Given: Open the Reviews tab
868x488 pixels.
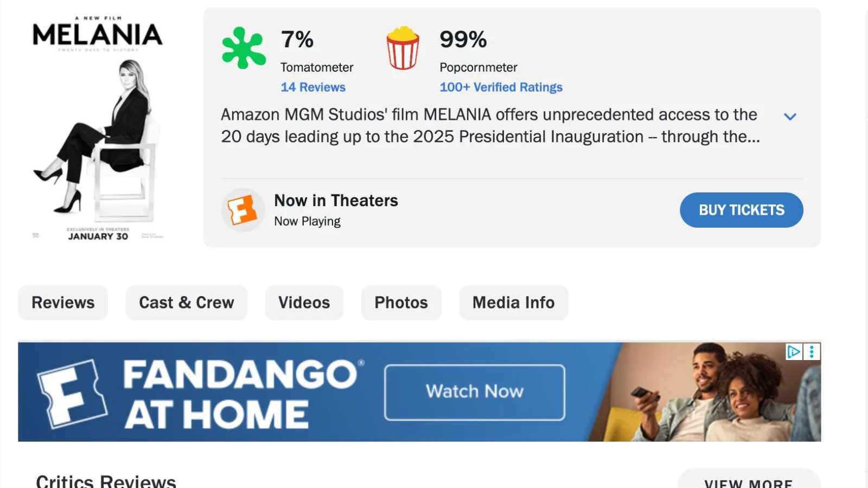Looking at the screenshot, I should [x=63, y=303].
